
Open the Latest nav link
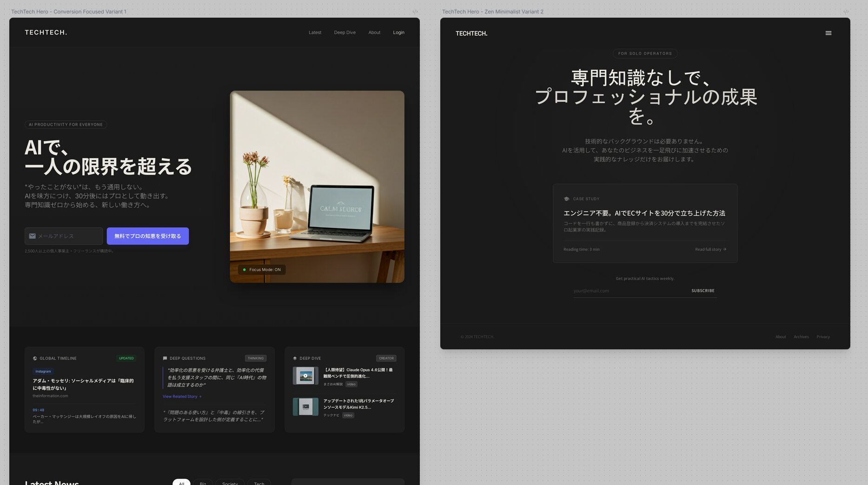coord(315,33)
